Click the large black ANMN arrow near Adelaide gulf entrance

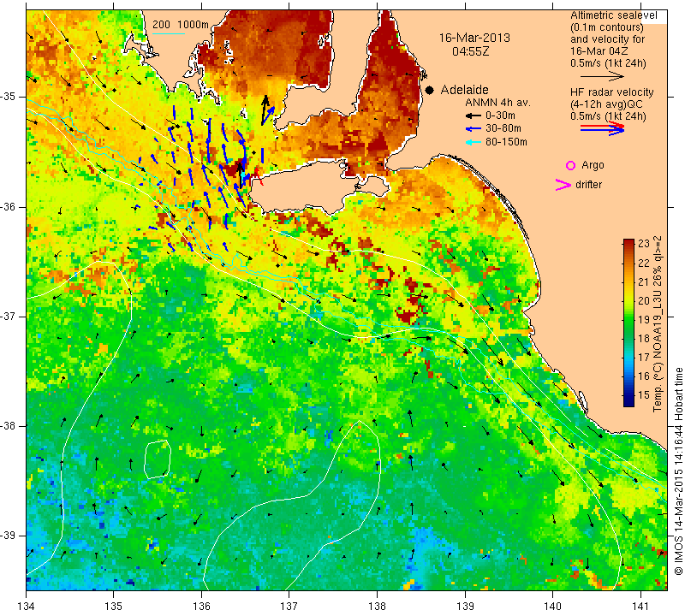(x=265, y=110)
